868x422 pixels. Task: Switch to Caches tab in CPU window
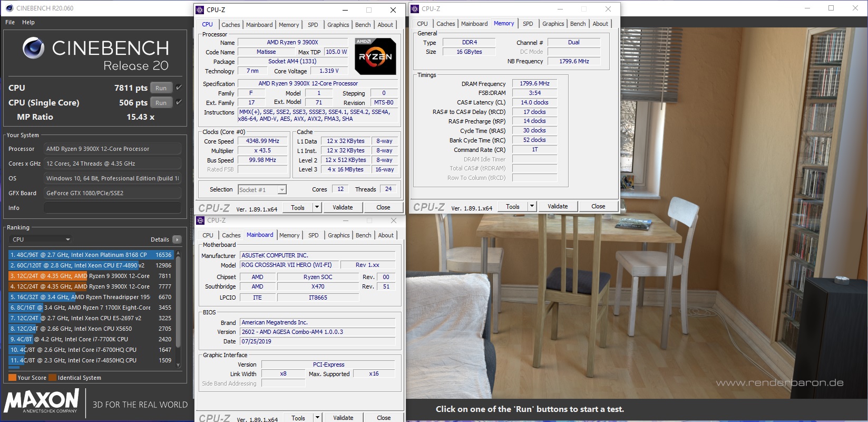(x=230, y=25)
